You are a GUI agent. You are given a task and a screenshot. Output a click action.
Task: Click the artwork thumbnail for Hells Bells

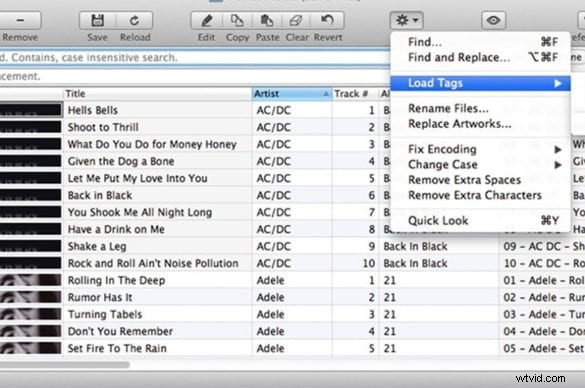coord(31,110)
